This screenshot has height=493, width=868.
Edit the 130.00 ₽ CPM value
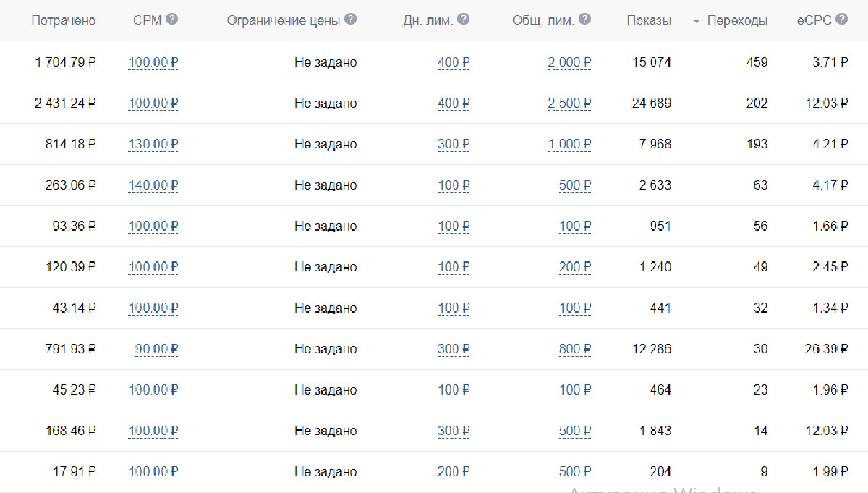(x=153, y=144)
